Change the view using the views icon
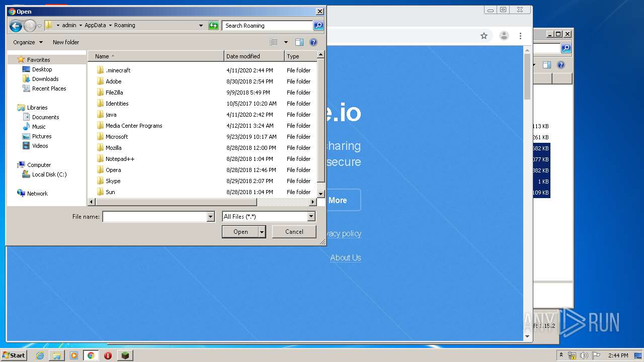Image resolution: width=644 pixels, height=362 pixels. 274,42
